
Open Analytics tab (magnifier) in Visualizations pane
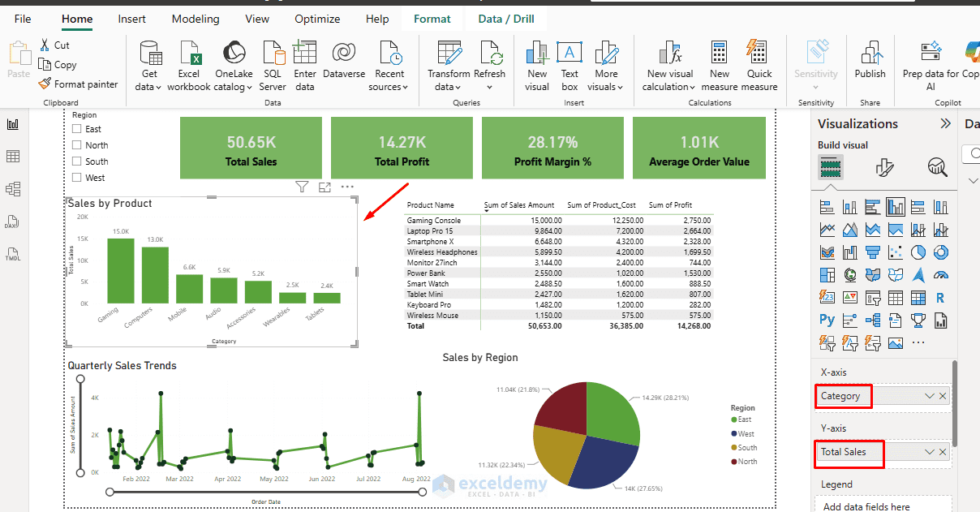click(x=938, y=167)
